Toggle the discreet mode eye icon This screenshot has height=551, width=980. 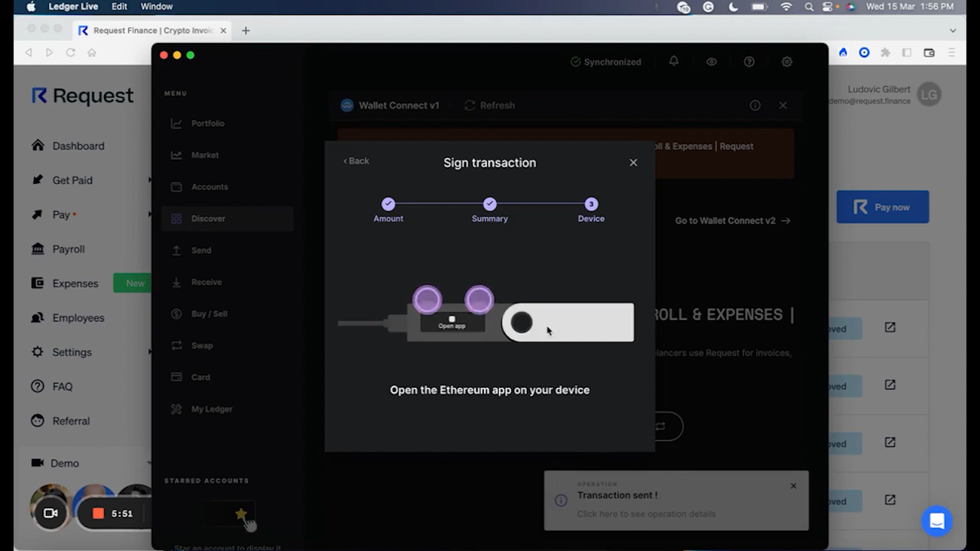coord(711,62)
